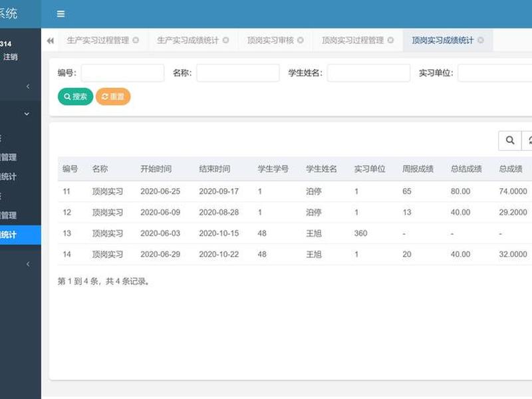Sort by 名称 column header

click(100, 169)
